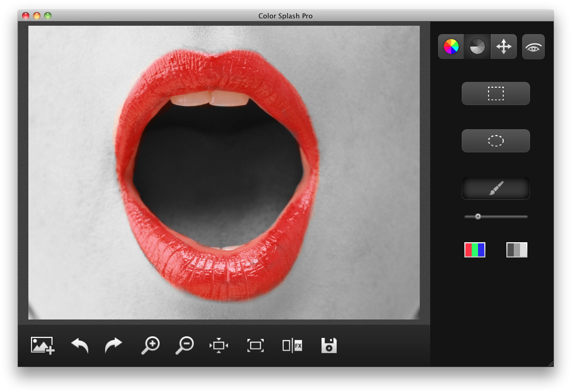
Task: Redo the undone action
Action: click(x=113, y=345)
